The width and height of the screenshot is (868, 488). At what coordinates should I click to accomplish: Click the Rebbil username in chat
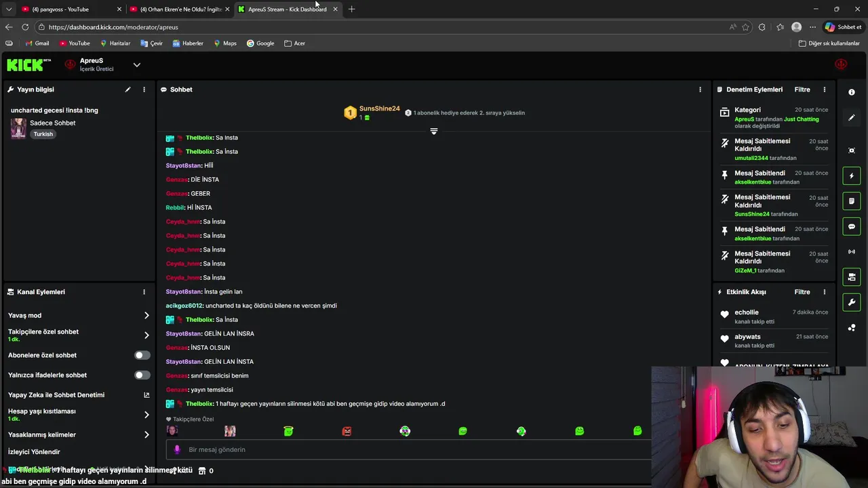pos(175,207)
